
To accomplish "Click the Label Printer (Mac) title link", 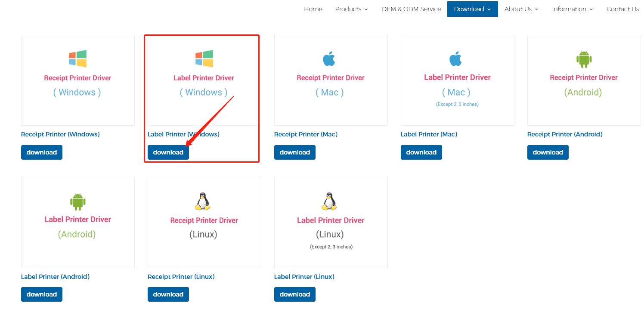I will (429, 134).
